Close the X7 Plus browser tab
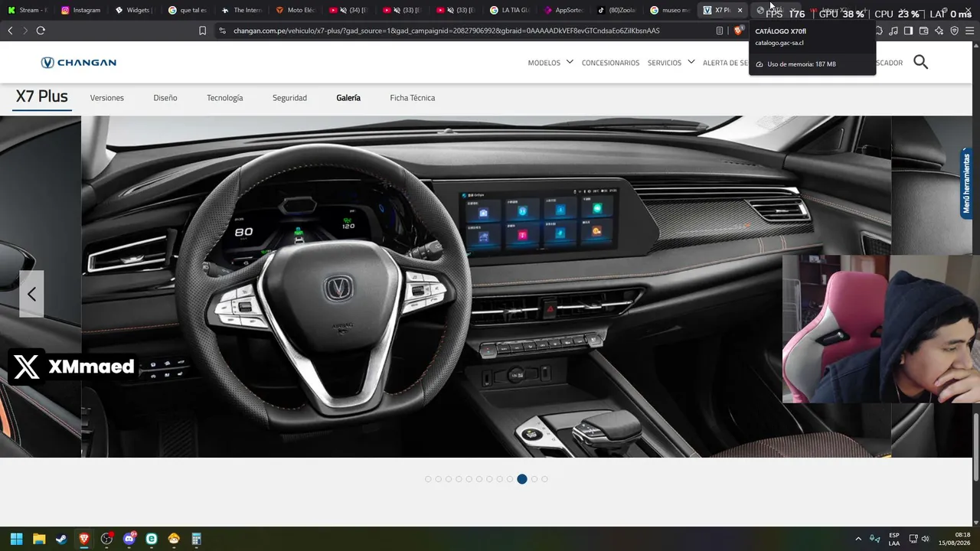The image size is (980, 551). (740, 11)
